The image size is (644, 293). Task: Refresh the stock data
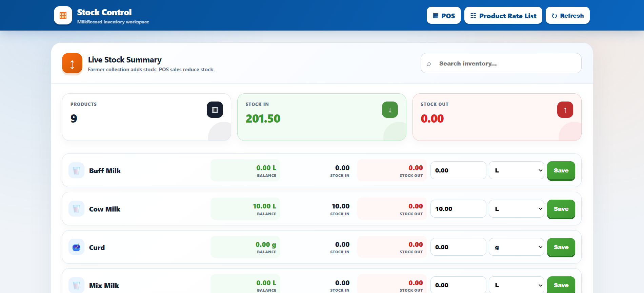(568, 15)
